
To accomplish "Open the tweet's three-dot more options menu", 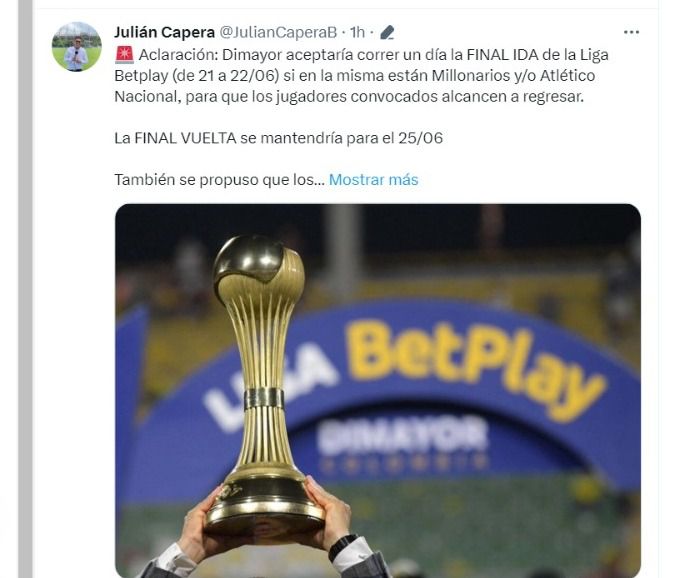I will [x=631, y=32].
